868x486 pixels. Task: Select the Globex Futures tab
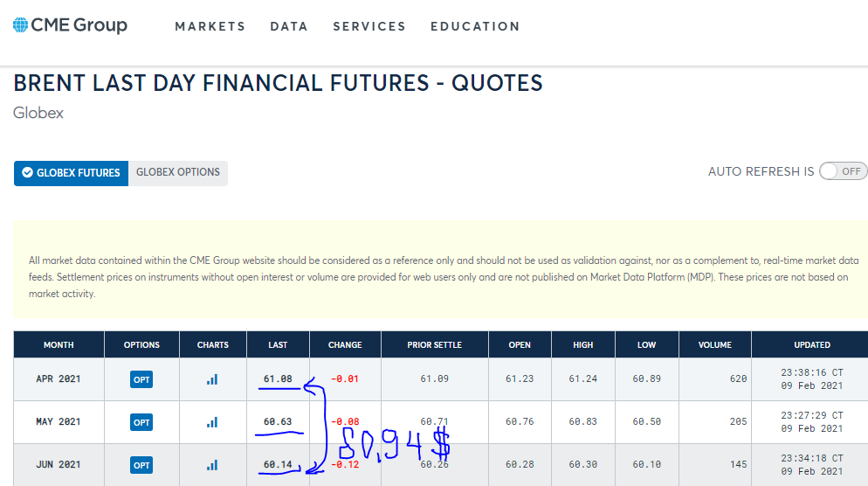(71, 173)
